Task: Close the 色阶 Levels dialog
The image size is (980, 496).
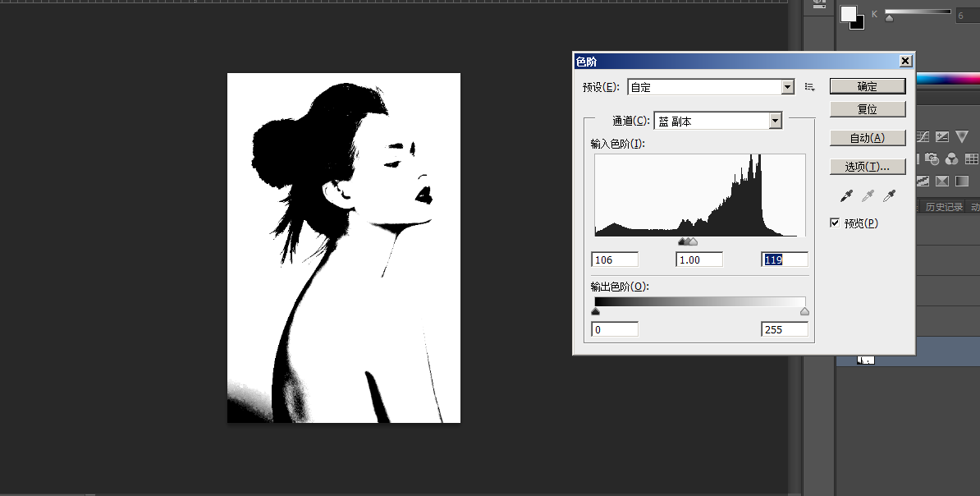Action: click(905, 61)
